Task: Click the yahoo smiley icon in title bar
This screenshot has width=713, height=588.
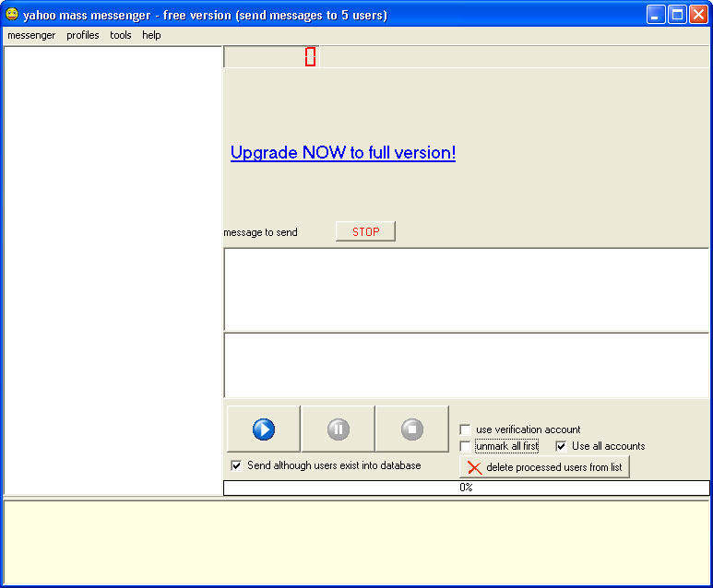Action: coord(12,15)
